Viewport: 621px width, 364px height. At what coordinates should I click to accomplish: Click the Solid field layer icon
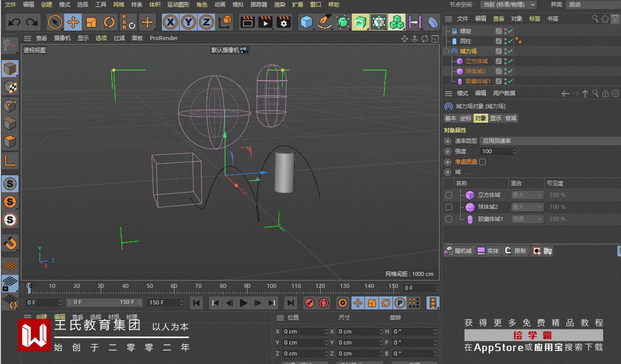(488, 251)
